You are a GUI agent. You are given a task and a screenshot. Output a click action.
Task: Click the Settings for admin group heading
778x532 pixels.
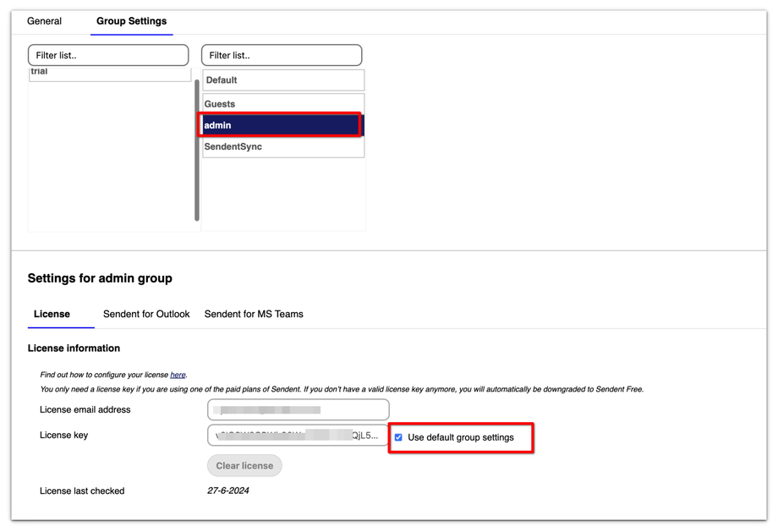[x=100, y=278]
